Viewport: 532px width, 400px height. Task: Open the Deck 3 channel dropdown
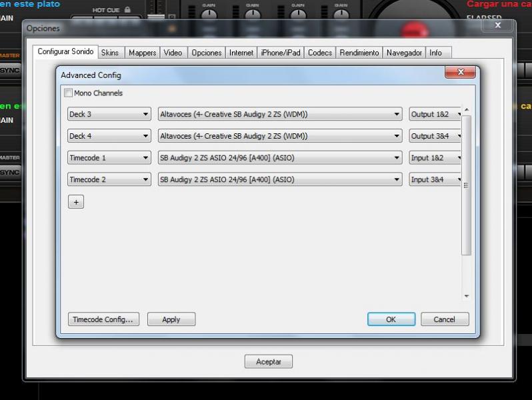click(109, 115)
